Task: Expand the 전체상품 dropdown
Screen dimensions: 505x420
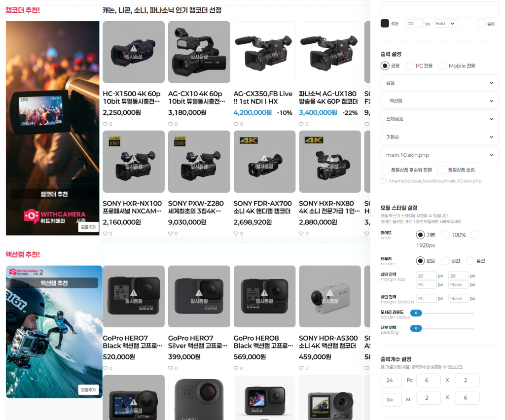Action: click(x=439, y=119)
